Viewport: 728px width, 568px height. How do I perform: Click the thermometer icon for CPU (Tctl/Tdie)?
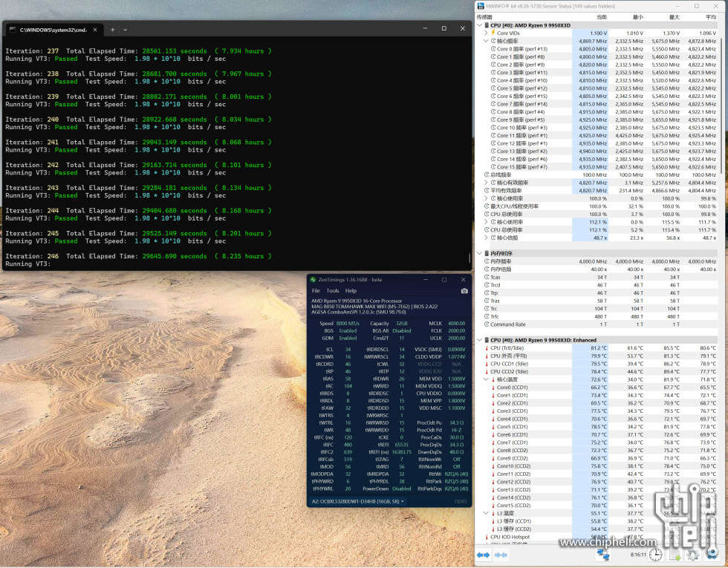tap(487, 348)
